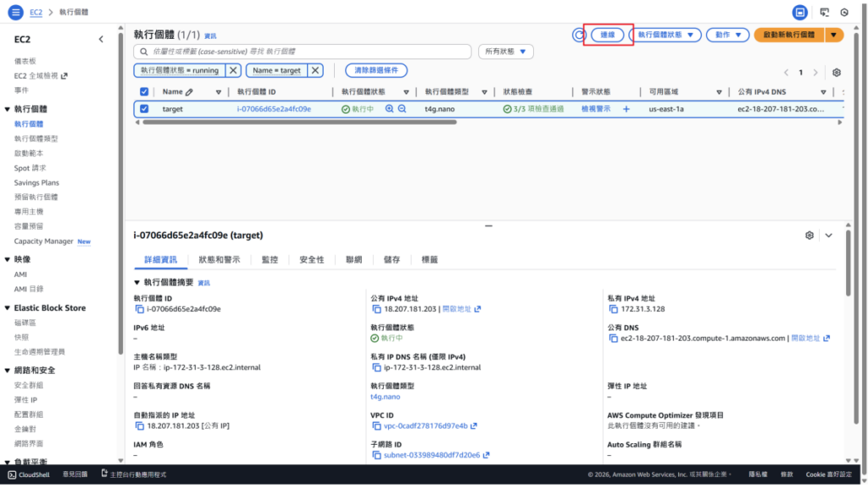This screenshot has width=868, height=488.
Task: Click the 連線 connect button
Action: click(607, 35)
